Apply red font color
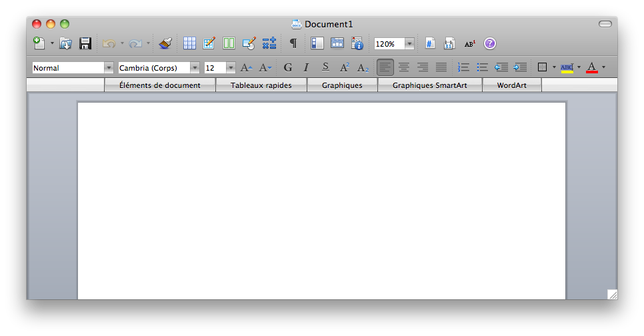 (592, 68)
